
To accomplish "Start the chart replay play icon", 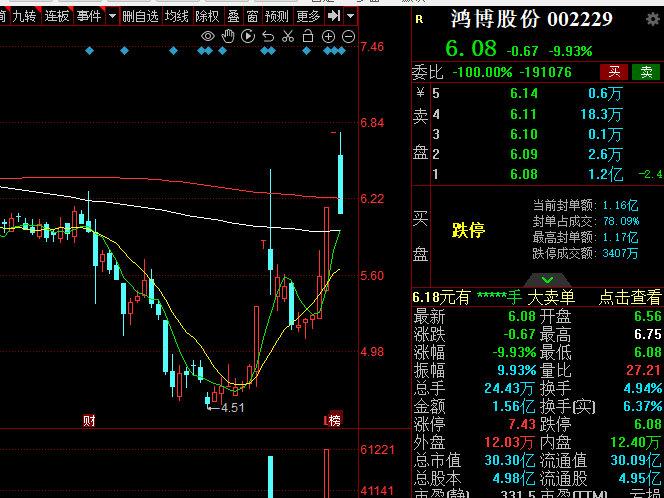I will click(x=248, y=36).
